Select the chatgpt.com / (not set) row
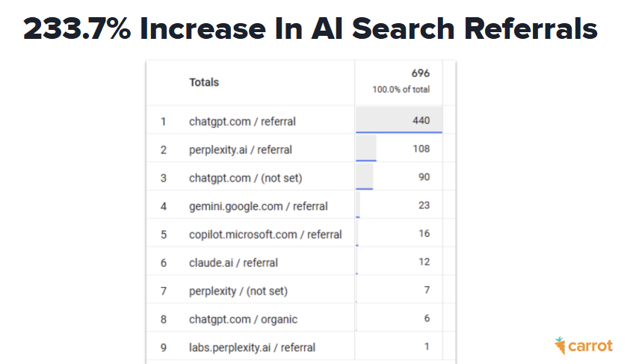 point(245,178)
